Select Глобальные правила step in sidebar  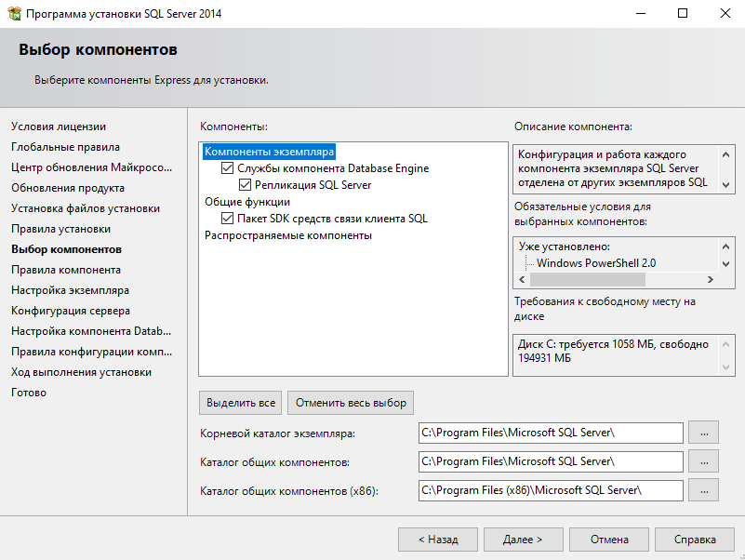pyautogui.click(x=65, y=147)
